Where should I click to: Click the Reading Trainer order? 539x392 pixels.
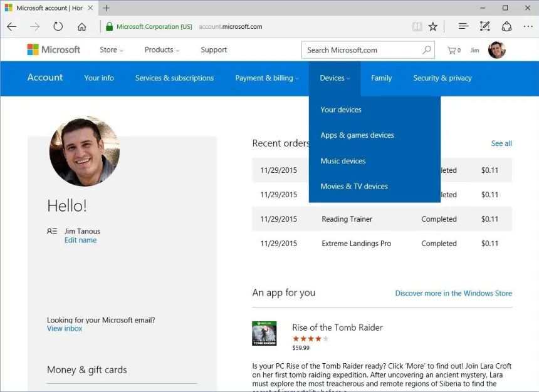347,219
